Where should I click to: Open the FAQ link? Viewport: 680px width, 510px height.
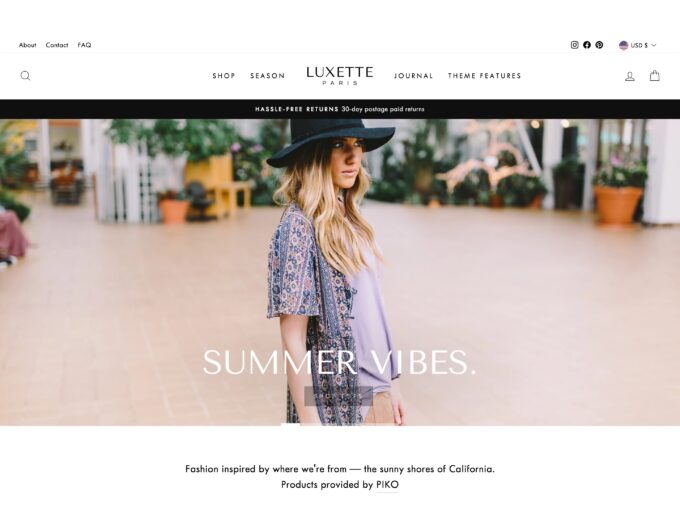(x=84, y=45)
